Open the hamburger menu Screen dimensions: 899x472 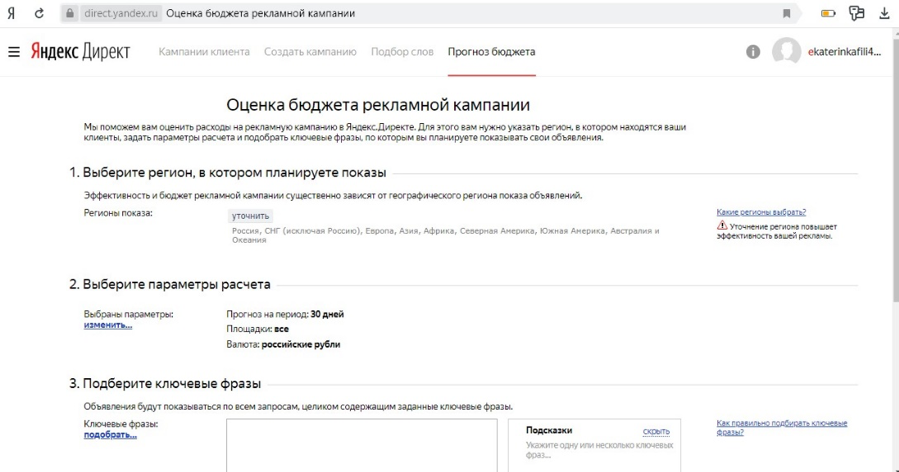coord(14,52)
